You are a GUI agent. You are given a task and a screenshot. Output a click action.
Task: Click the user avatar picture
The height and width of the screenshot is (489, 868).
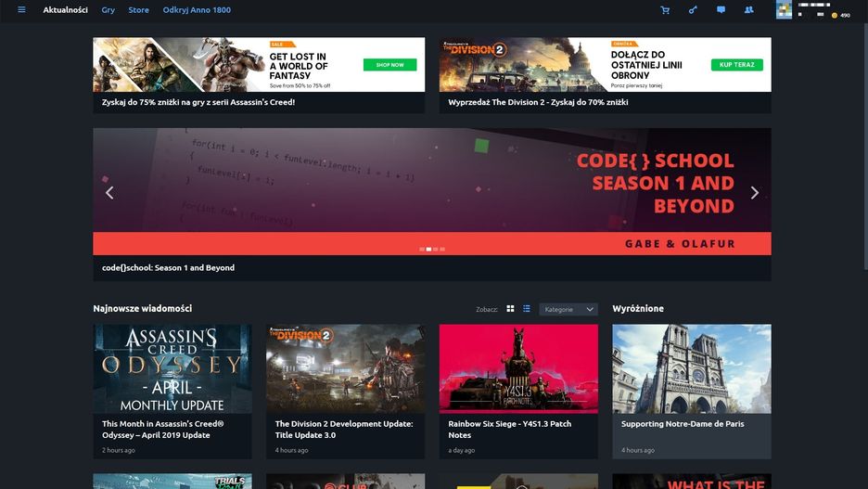(784, 9)
